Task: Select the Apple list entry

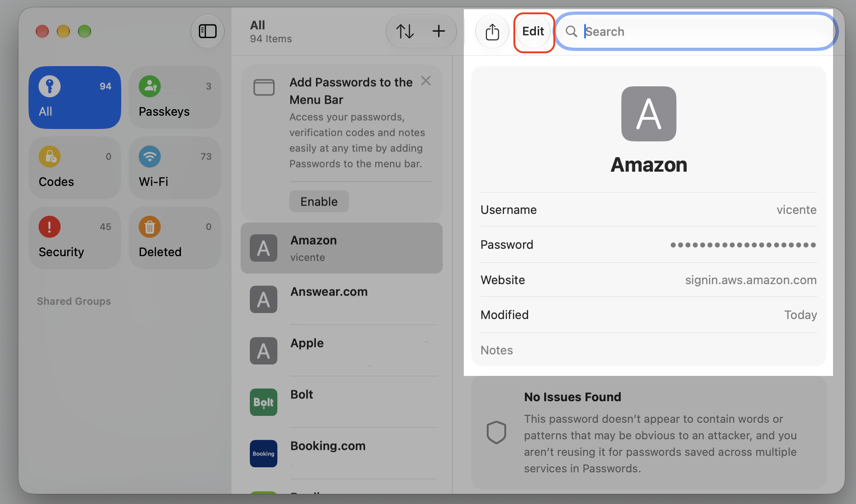Action: (342, 351)
